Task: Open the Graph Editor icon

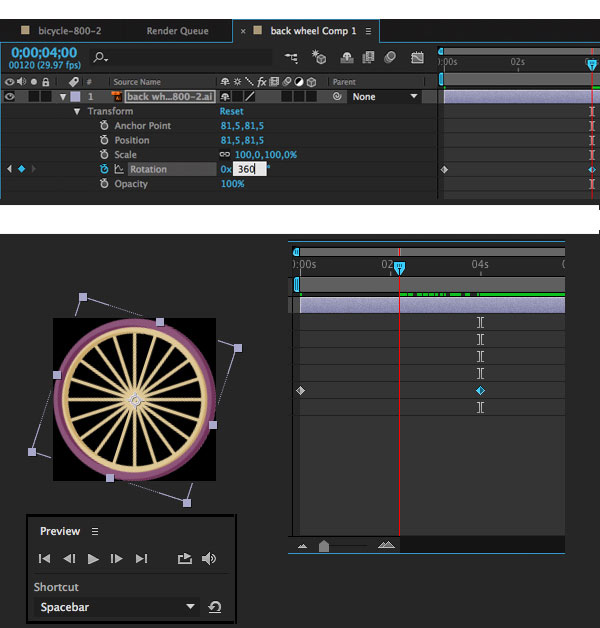Action: pos(417,58)
